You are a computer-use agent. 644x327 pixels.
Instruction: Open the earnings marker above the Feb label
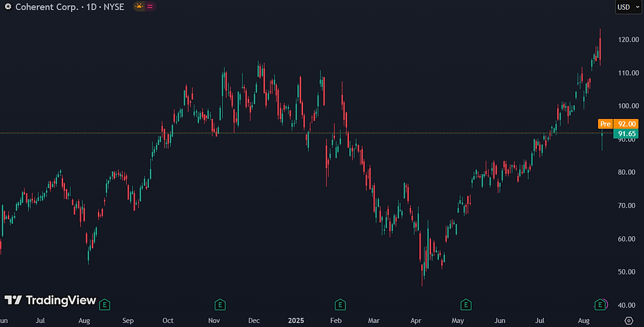340,305
